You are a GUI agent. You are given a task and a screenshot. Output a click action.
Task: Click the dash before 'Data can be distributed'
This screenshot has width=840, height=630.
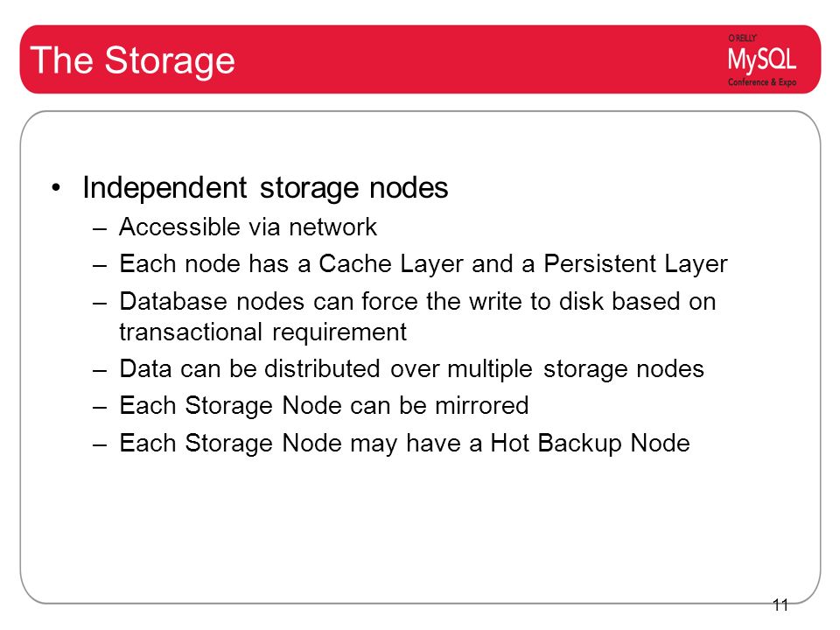click(x=100, y=371)
